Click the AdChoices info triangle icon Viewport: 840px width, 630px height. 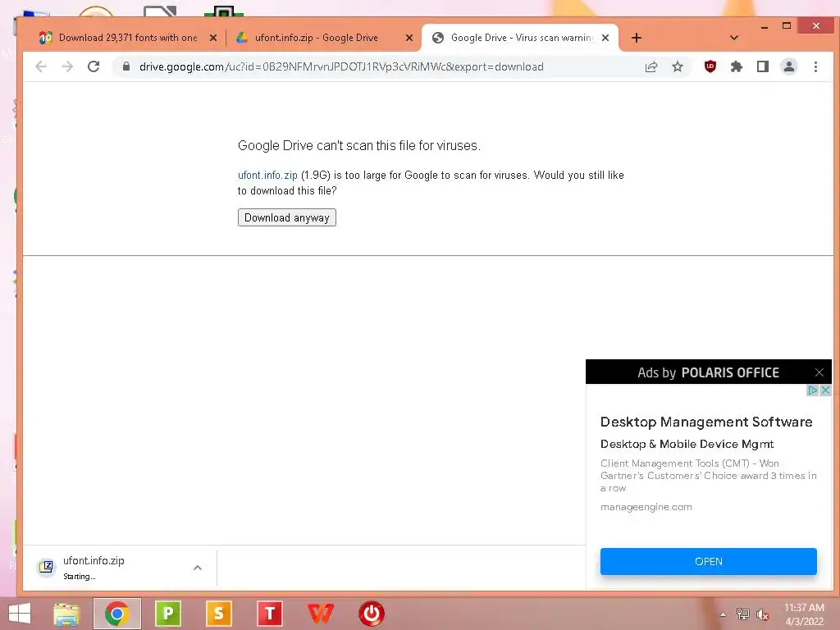pos(813,390)
